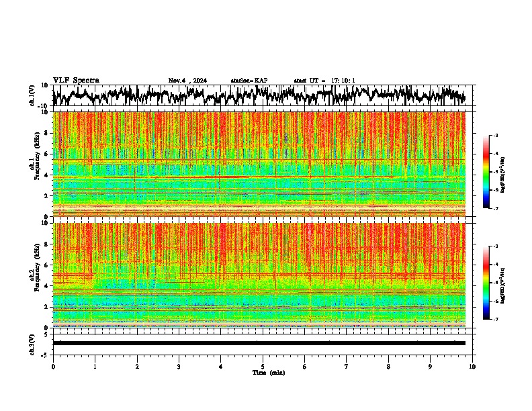The width and height of the screenshot is (532, 411).
Task: Click the ch.1 colorbar log(PSD) label
Action: 503,175
